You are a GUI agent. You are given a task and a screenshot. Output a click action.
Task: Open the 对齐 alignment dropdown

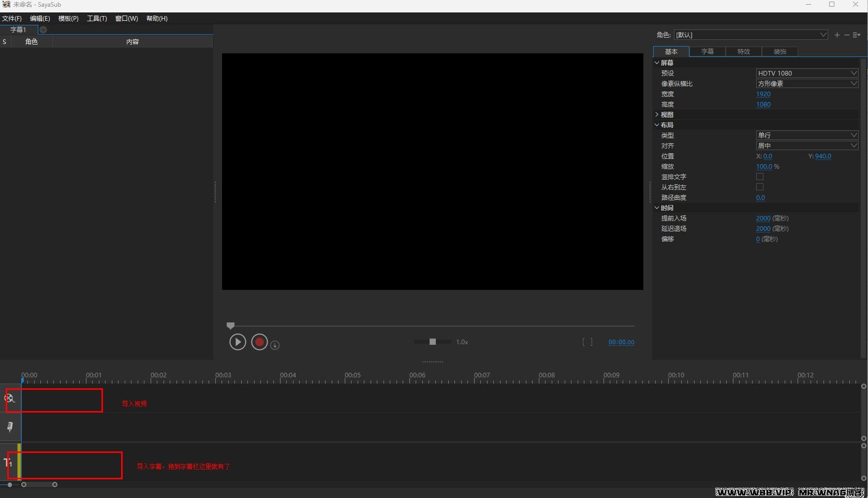tap(806, 145)
